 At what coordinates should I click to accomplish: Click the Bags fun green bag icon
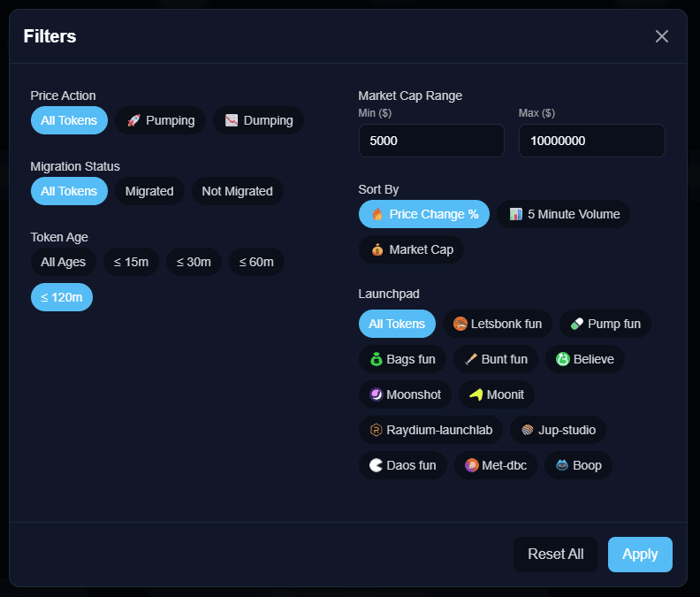tap(377, 359)
